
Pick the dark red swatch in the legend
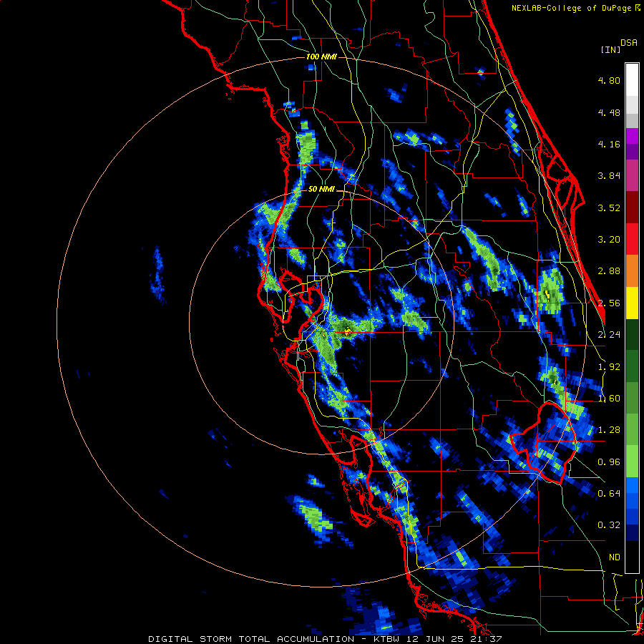coord(632,208)
